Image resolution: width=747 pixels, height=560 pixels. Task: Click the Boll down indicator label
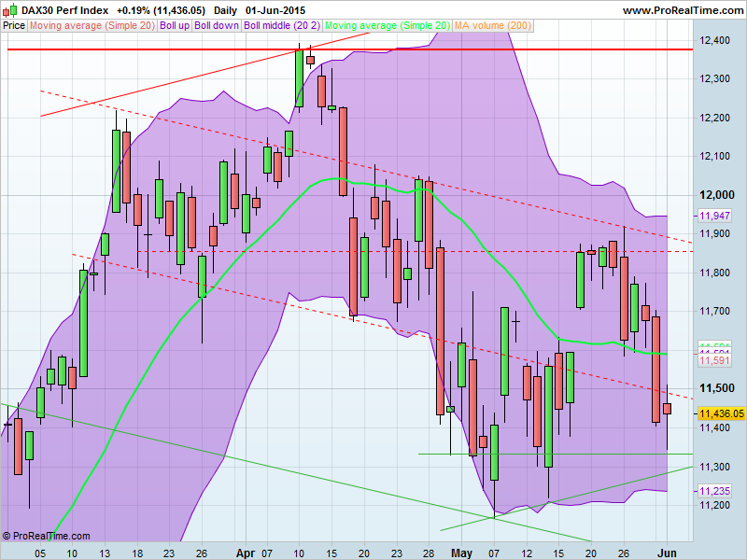coord(217,26)
